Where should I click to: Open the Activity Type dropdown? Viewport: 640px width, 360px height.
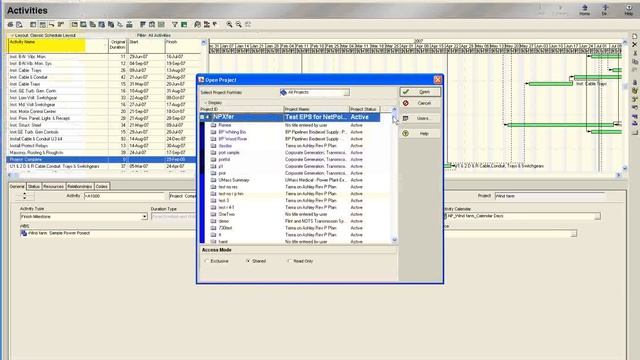click(x=144, y=216)
